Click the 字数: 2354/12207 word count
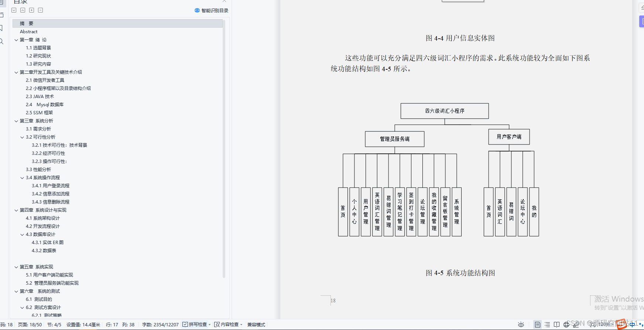Image resolution: width=644 pixels, height=330 pixels. [160, 325]
